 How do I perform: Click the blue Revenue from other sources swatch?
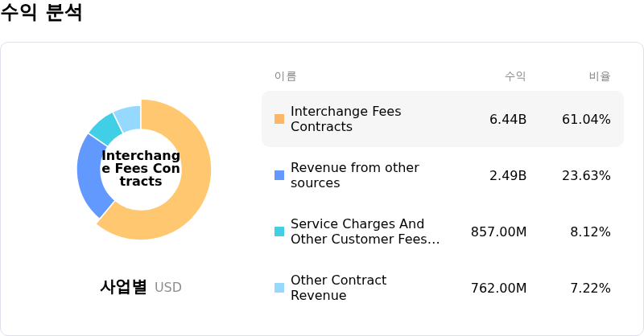pyautogui.click(x=279, y=175)
